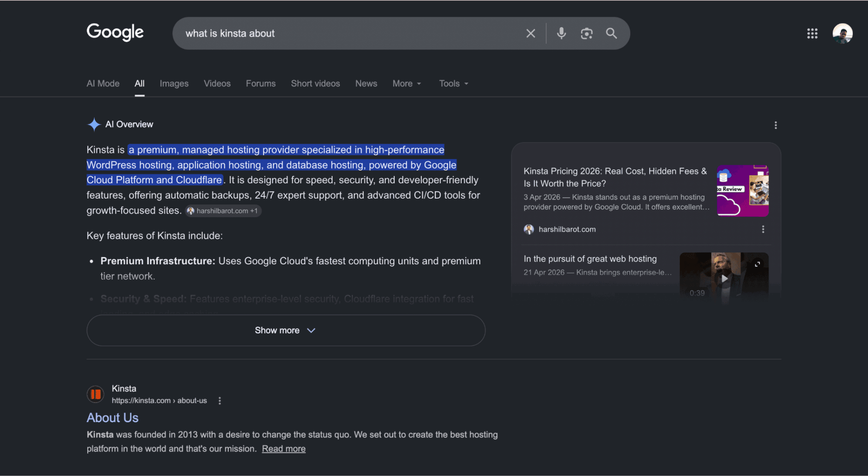Expand the video thumbnail to fullscreen
This screenshot has width=868, height=476.
coord(757,264)
